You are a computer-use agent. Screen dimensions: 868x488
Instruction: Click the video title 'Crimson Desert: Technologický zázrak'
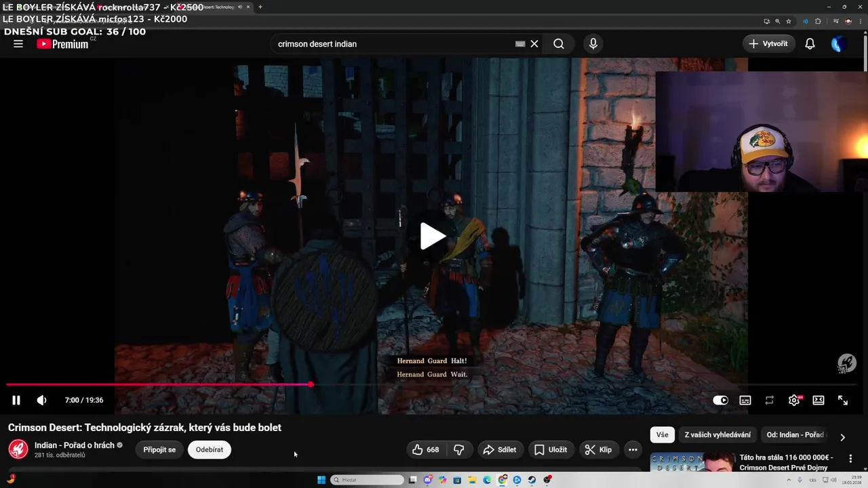144,428
